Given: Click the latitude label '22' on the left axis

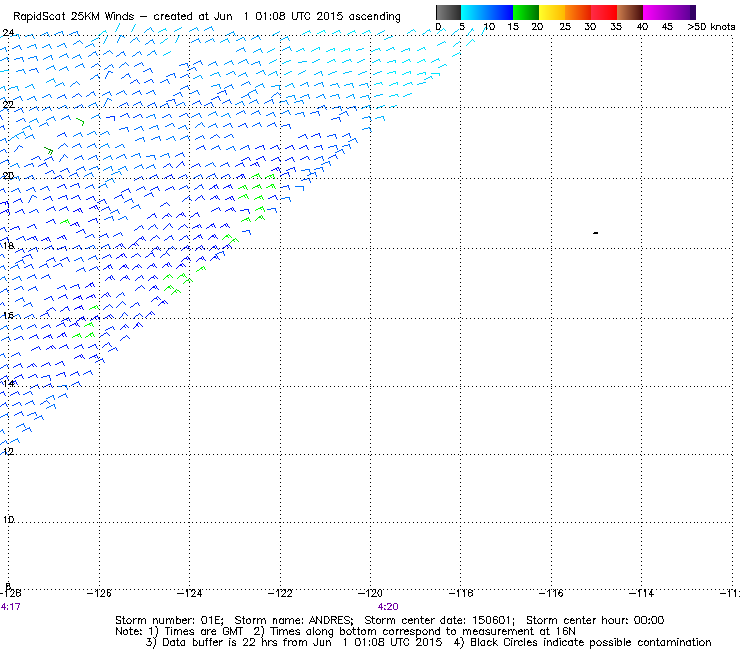Looking at the screenshot, I should 8,104.
